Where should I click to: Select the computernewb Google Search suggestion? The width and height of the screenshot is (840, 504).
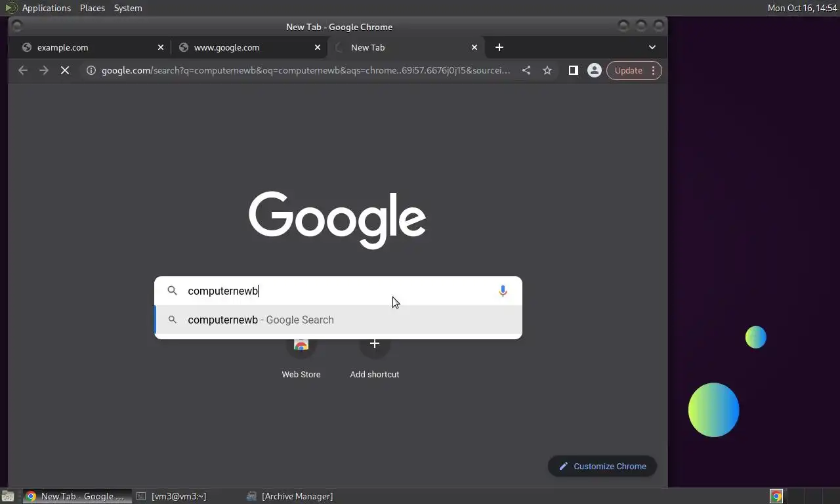(338, 320)
